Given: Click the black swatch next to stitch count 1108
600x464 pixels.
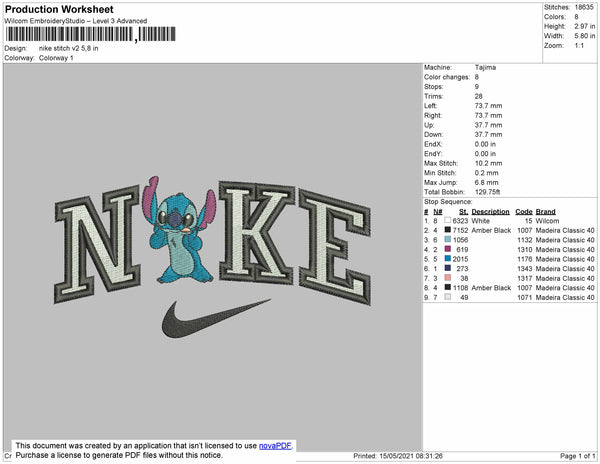Looking at the screenshot, I should pyautogui.click(x=447, y=288).
